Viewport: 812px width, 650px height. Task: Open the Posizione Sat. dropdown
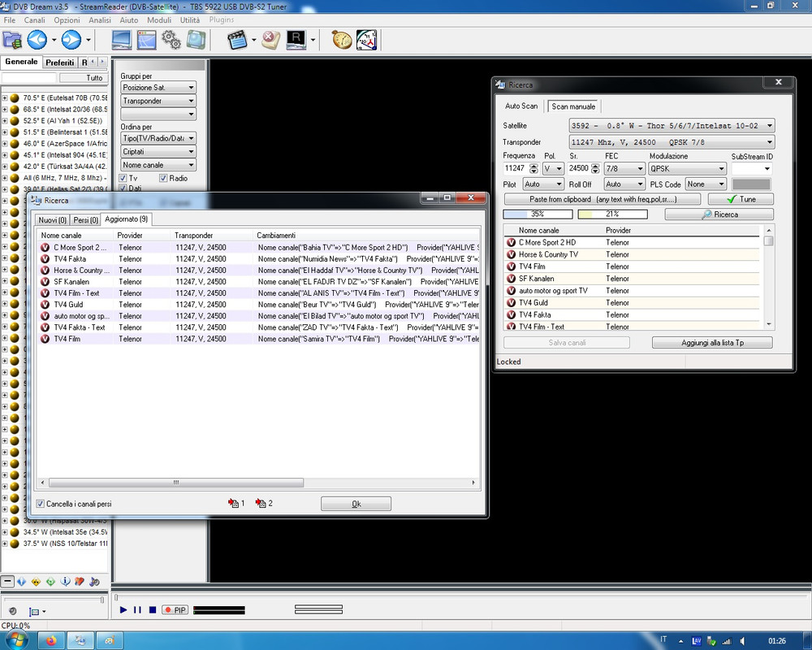(x=158, y=87)
